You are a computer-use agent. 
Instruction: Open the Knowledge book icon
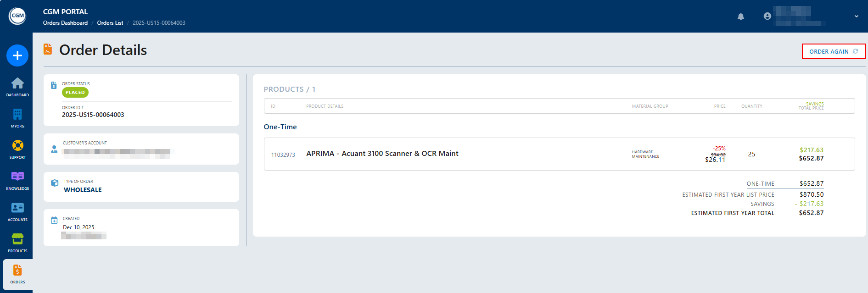coord(17,180)
